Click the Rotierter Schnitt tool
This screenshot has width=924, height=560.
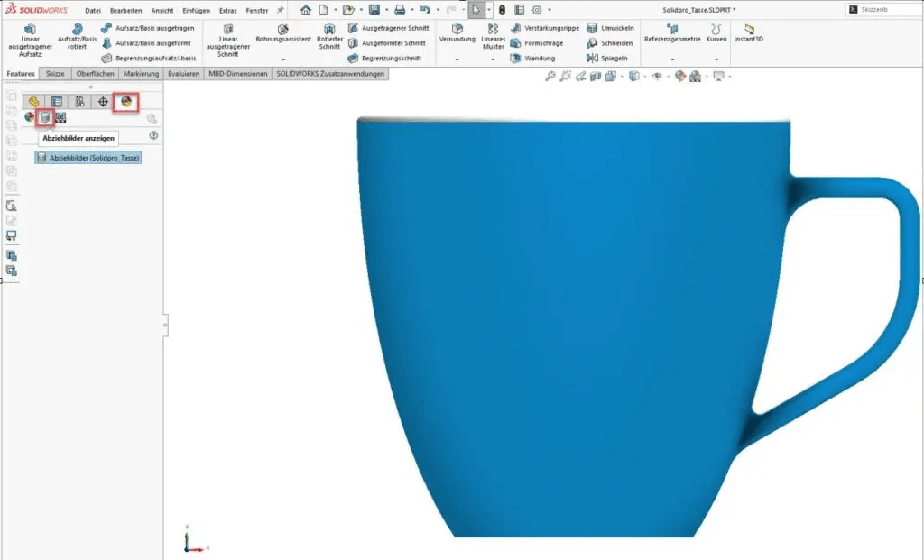[x=329, y=30]
